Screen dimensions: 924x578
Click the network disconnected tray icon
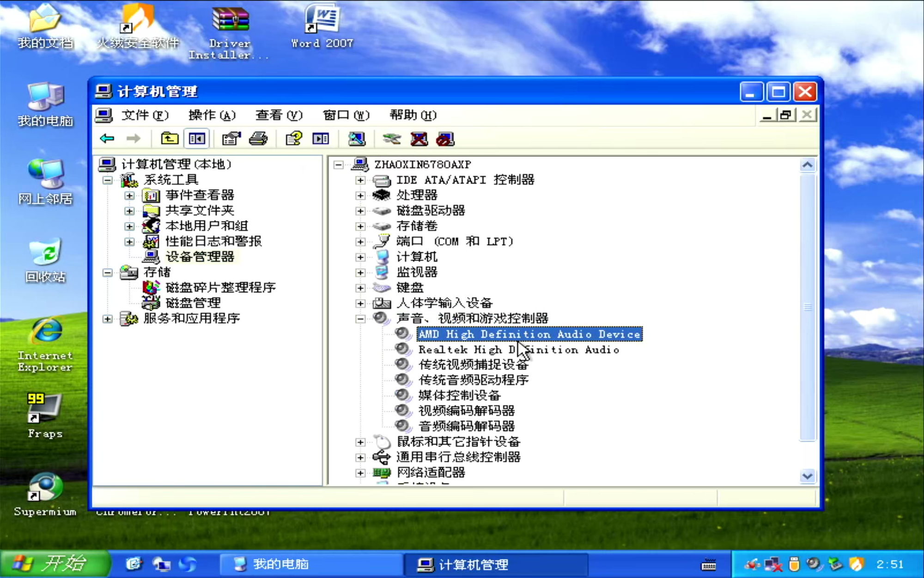[x=772, y=564]
